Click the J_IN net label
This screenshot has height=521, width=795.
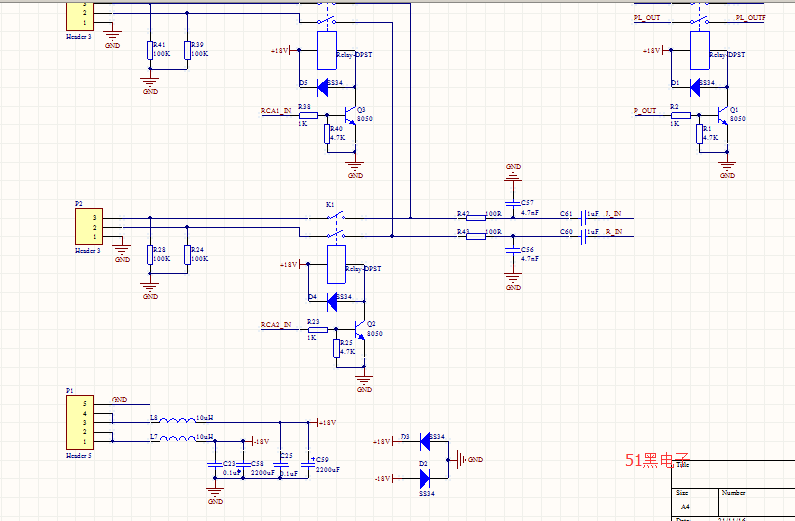[x=613, y=213]
